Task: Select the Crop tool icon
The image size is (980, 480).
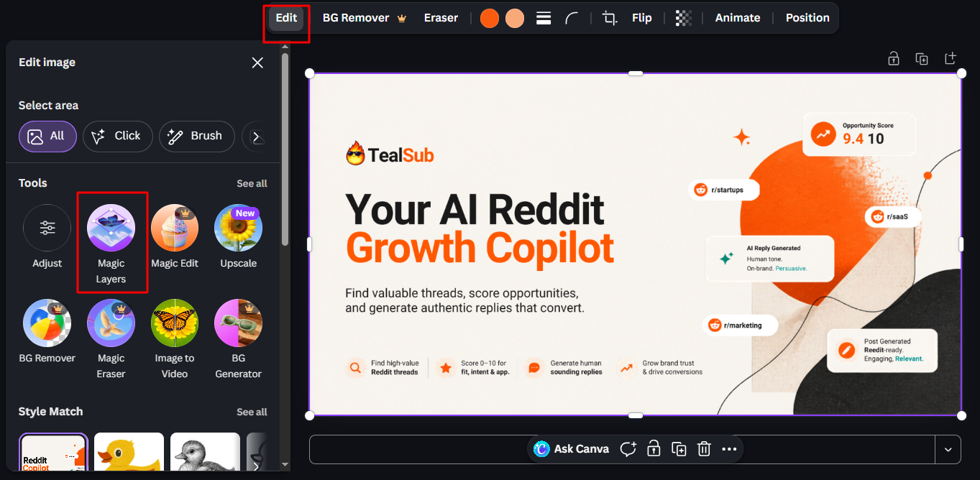Action: (610, 18)
